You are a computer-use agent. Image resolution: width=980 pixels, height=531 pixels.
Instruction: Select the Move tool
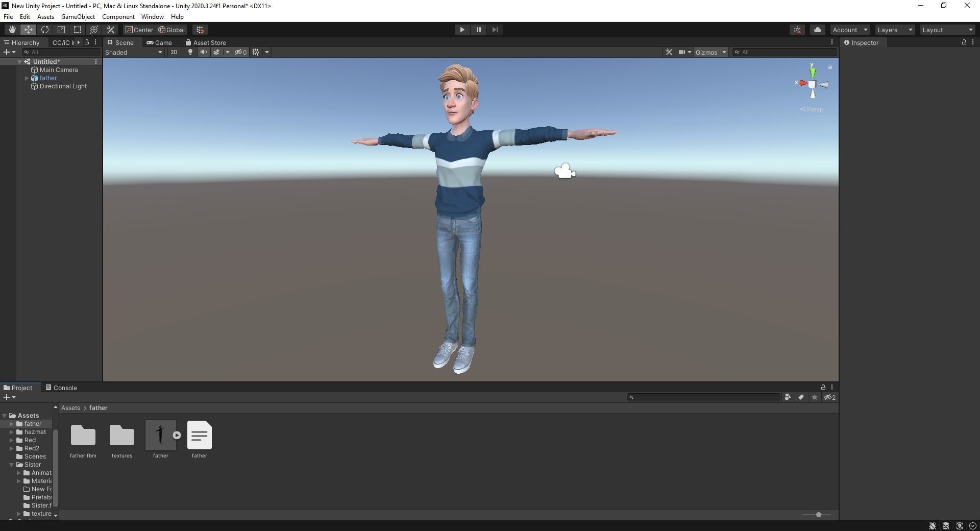(29, 30)
